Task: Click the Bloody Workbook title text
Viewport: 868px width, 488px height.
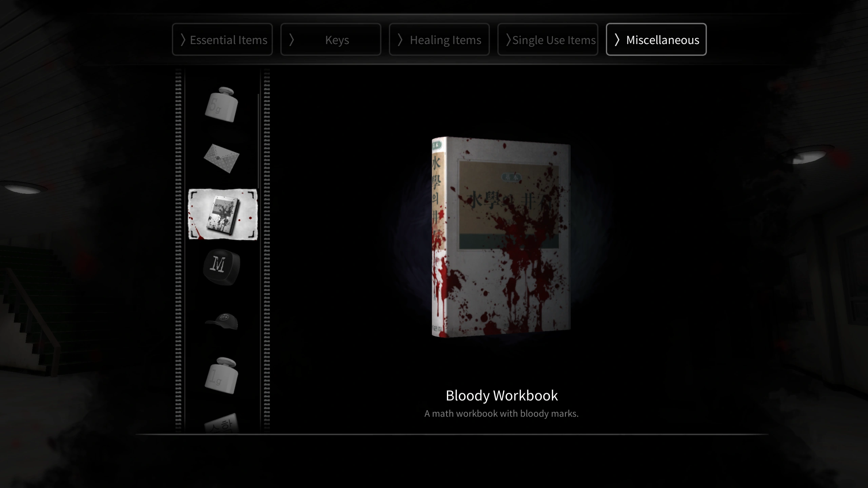Action: click(501, 395)
